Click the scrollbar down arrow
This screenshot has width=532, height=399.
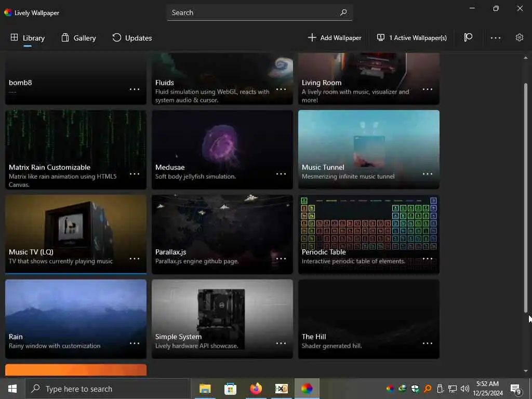[526, 371]
